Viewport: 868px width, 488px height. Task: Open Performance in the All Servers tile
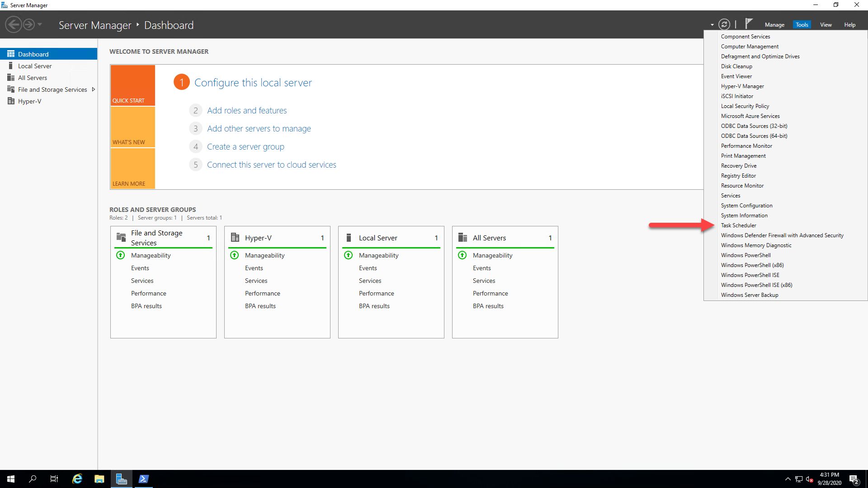click(491, 293)
